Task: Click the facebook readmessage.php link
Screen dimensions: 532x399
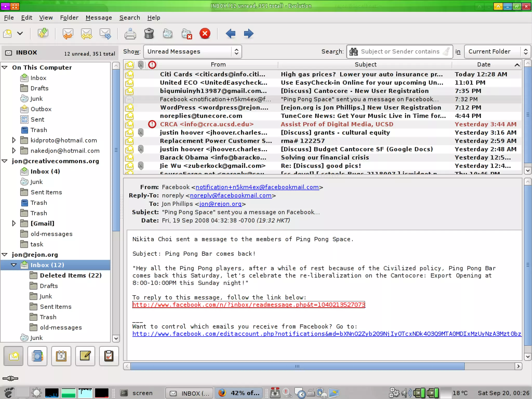Action: click(249, 305)
